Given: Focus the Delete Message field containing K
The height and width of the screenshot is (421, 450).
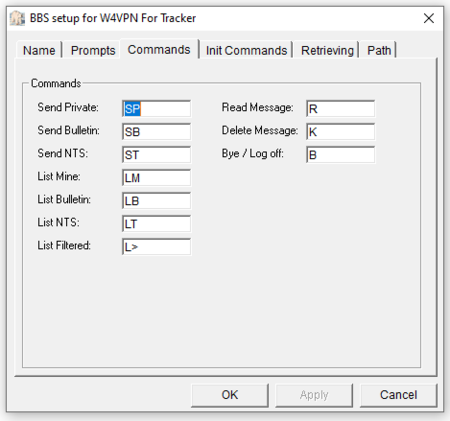Looking at the screenshot, I should pos(340,132).
